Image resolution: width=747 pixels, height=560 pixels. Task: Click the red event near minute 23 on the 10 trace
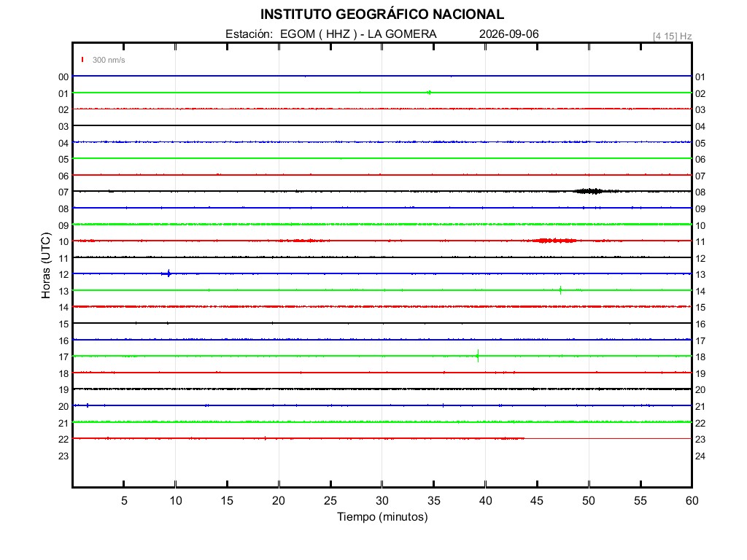(304, 241)
